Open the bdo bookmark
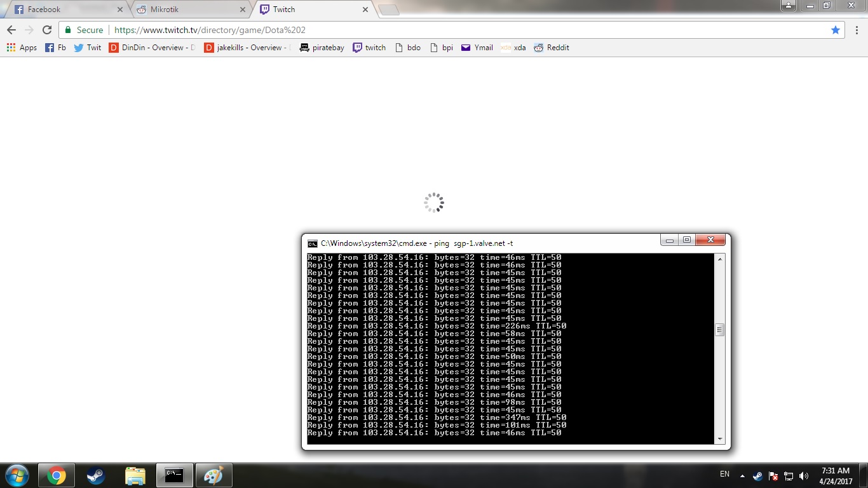868x488 pixels. tap(408, 48)
